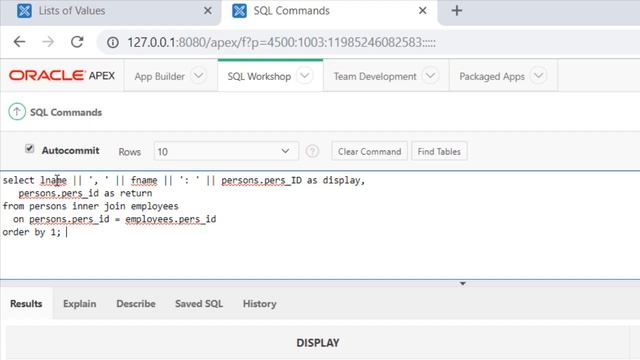640x360 pixels.
Task: Click the Find Tables button
Action: (439, 151)
